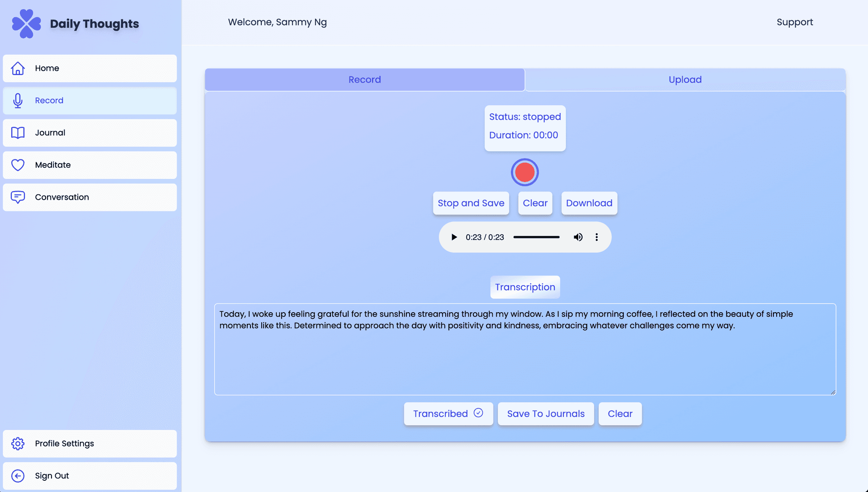Click the Status: stopped text
The width and height of the screenshot is (868, 492).
[x=525, y=117]
